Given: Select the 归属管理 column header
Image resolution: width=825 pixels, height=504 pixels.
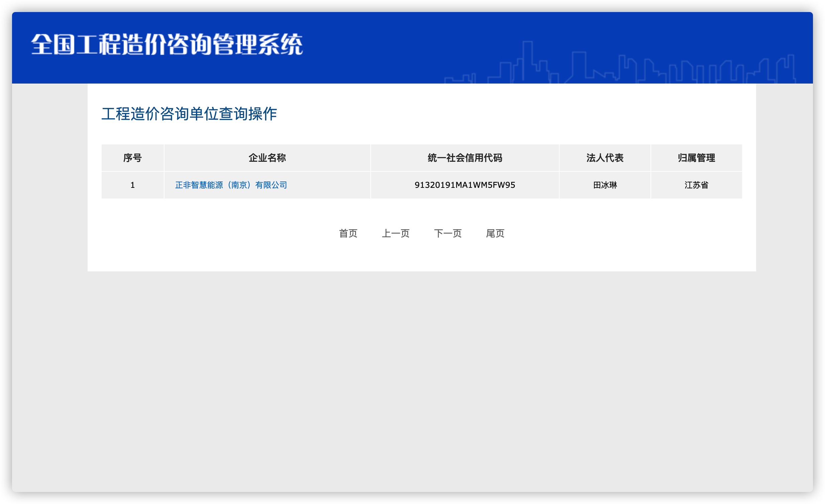Looking at the screenshot, I should (696, 158).
